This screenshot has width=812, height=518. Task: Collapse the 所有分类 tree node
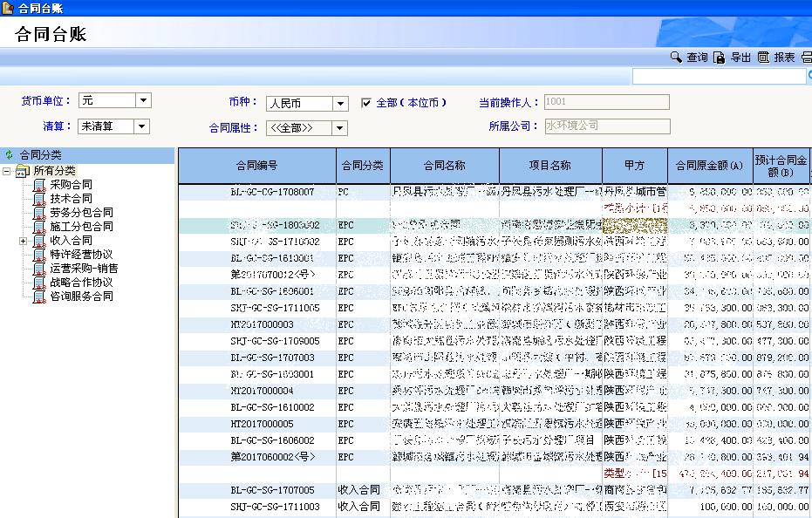pos(8,171)
